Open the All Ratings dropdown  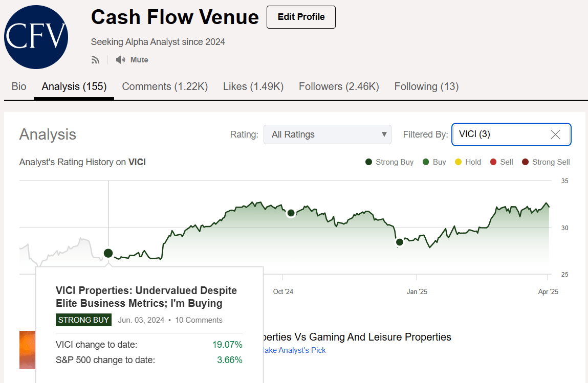327,134
